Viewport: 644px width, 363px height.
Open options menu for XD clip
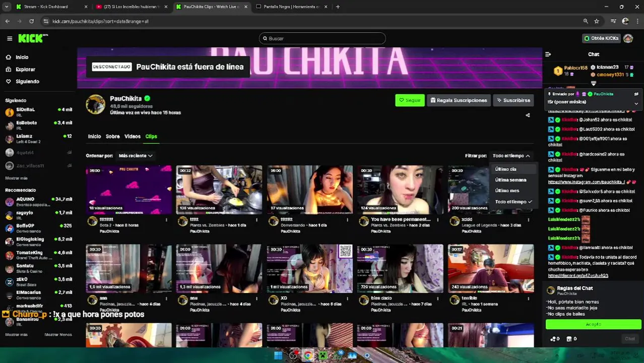click(347, 298)
